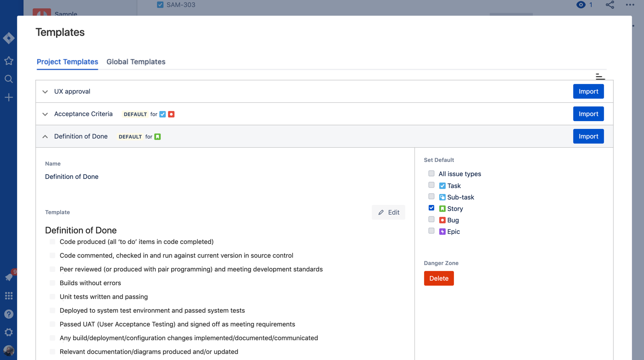Click the Edit template button

[388, 212]
